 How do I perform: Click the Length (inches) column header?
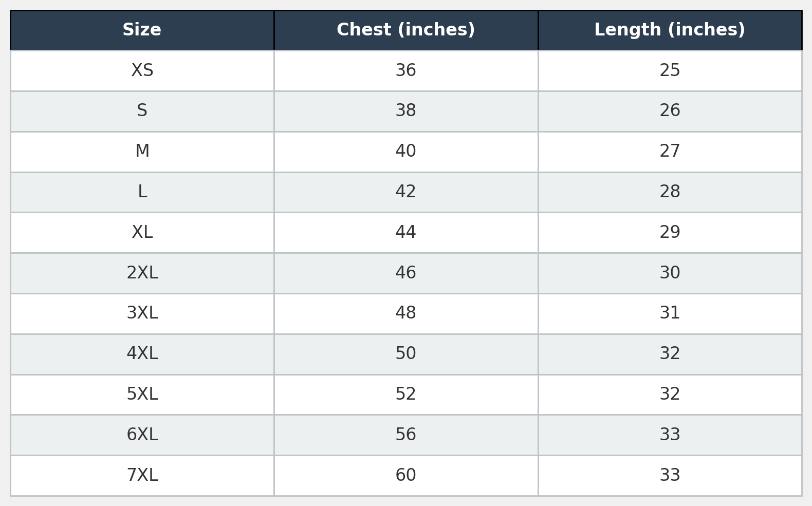[x=670, y=30]
